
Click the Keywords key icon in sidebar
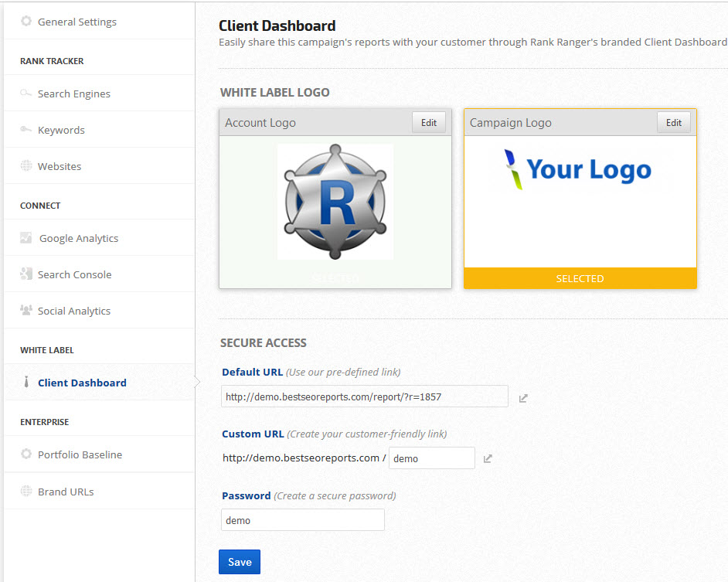coord(26,130)
